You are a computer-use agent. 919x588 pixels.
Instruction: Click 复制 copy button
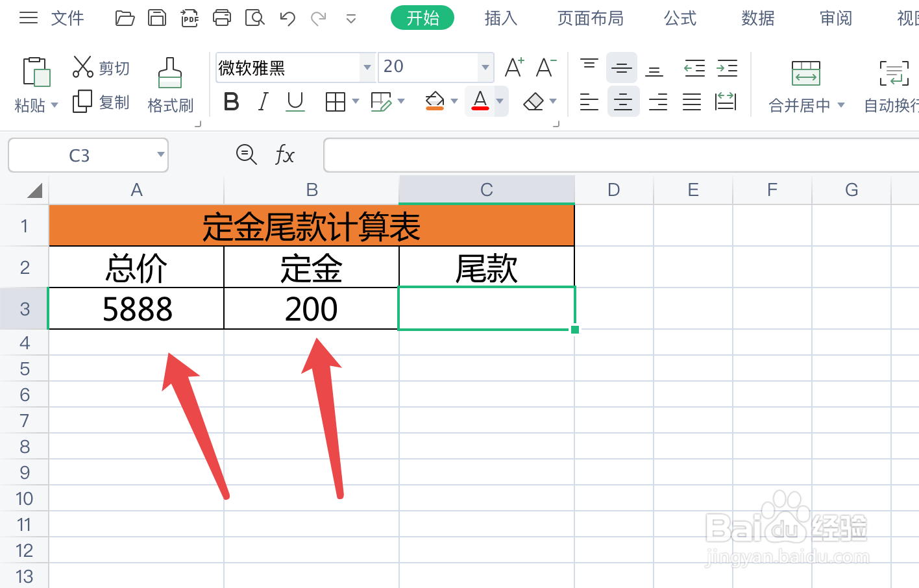tap(101, 102)
